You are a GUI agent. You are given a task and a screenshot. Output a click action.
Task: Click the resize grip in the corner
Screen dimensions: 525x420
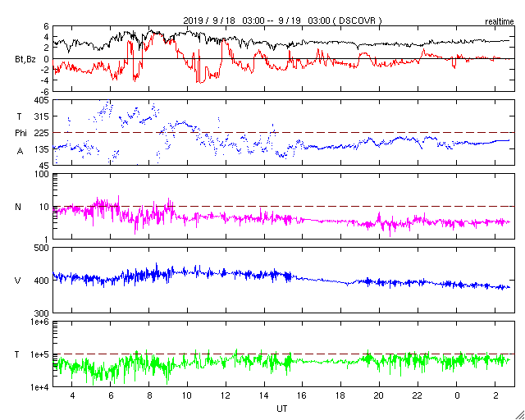coord(519,414)
